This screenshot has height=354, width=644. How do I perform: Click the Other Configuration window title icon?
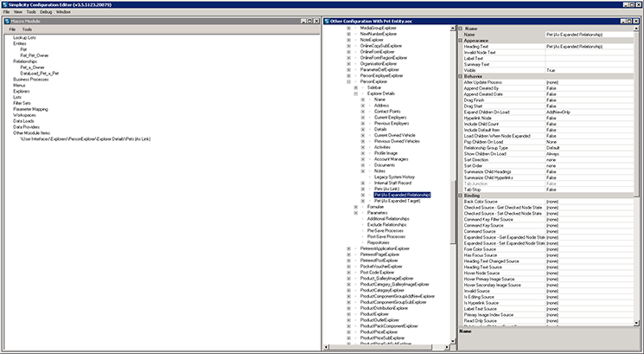click(327, 22)
